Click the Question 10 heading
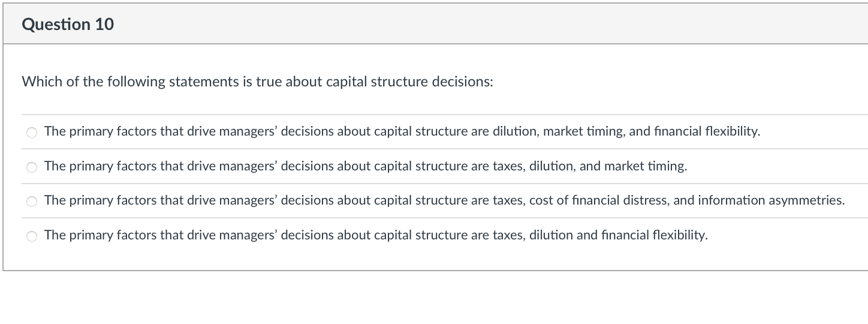 [68, 25]
